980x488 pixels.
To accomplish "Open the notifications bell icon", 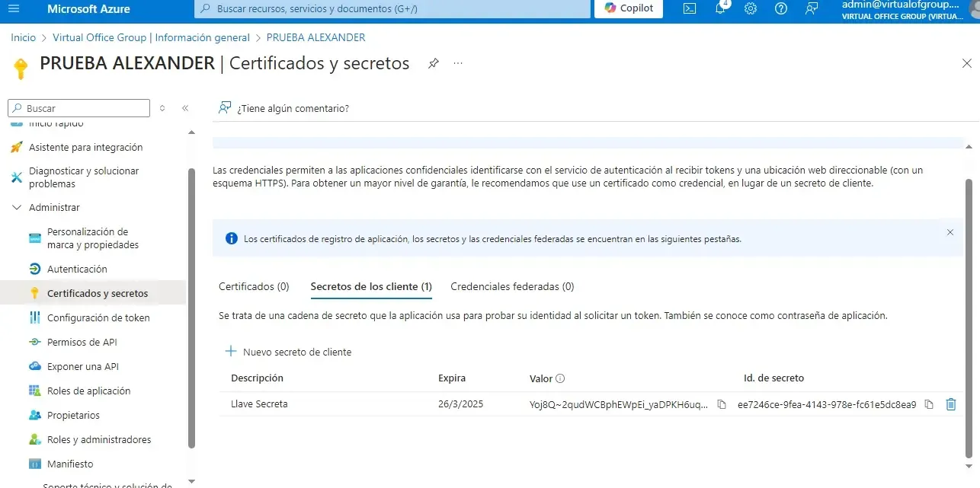I will tap(720, 9).
